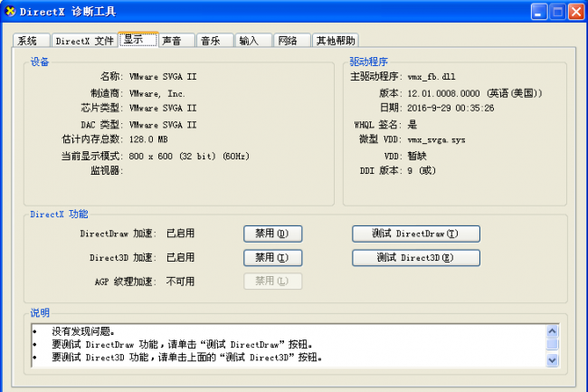Click the note 没有发现问题
This screenshot has width=588, height=392.
pyautogui.click(x=83, y=331)
